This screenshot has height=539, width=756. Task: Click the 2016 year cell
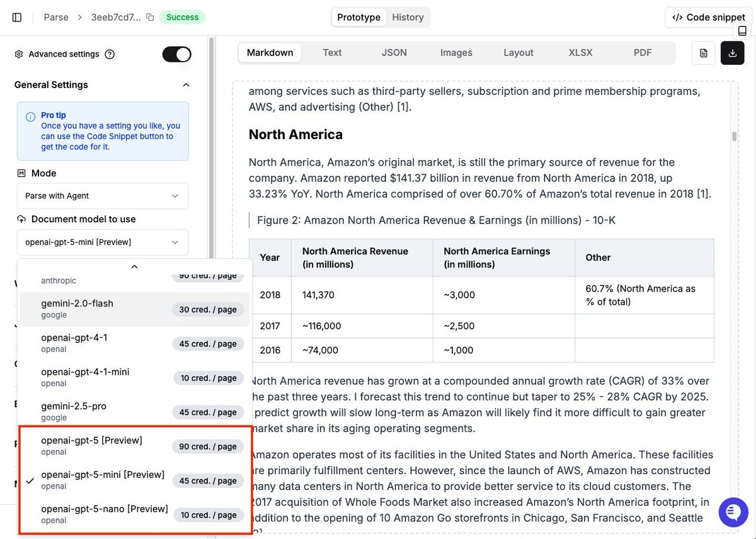click(x=270, y=350)
